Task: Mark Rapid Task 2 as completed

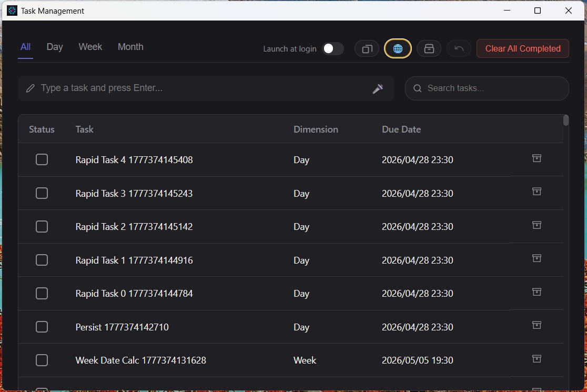Action: point(42,226)
